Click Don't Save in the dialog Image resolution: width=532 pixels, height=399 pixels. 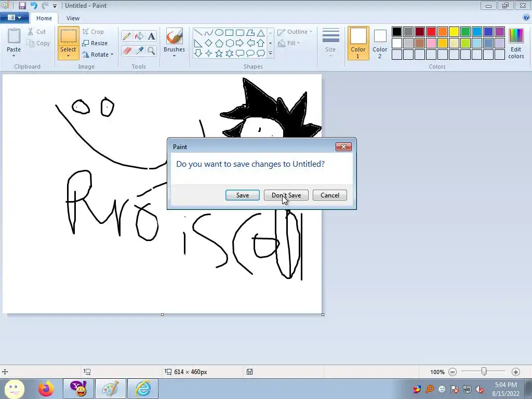click(286, 195)
